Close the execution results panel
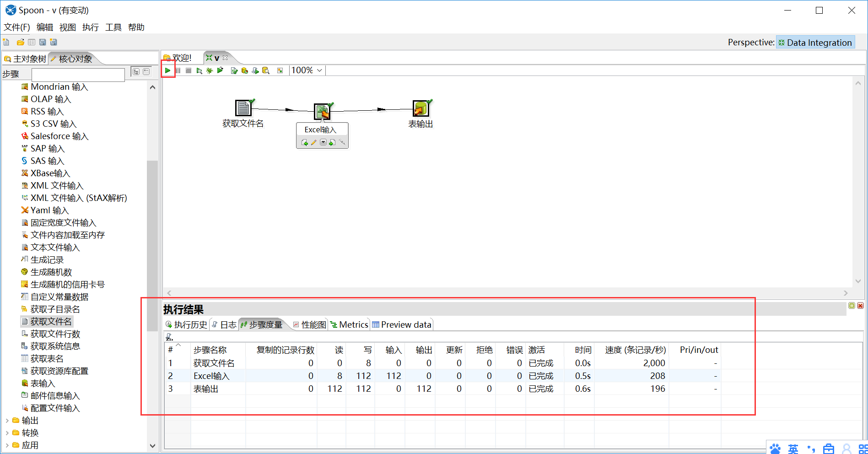Viewport: 868px width, 454px height. [860, 305]
